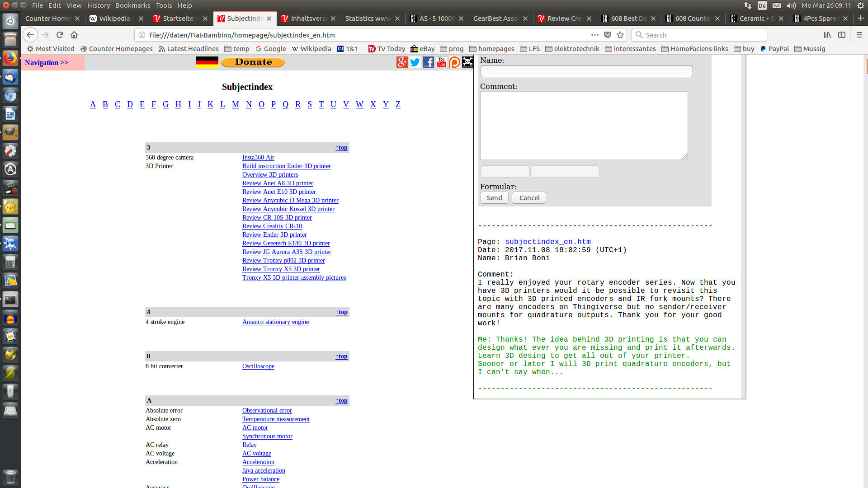Image resolution: width=868 pixels, height=488 pixels.
Task: Open the YouTube channel icon
Action: click(x=441, y=62)
